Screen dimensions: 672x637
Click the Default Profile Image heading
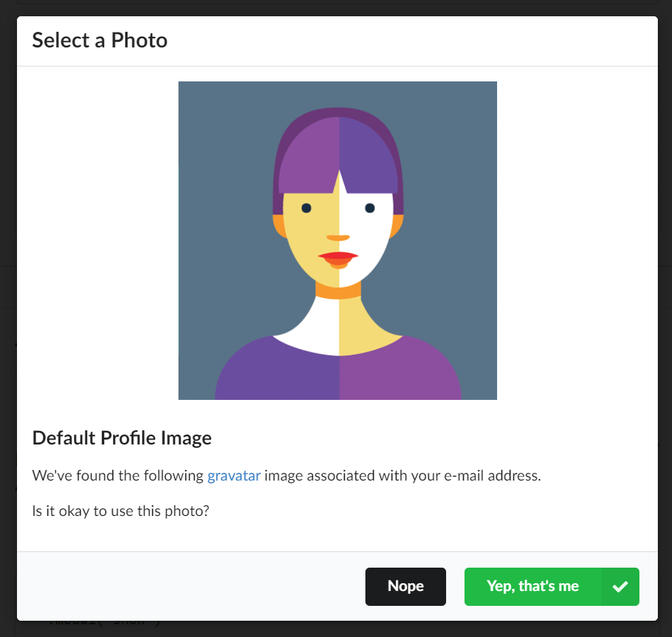[x=121, y=438]
